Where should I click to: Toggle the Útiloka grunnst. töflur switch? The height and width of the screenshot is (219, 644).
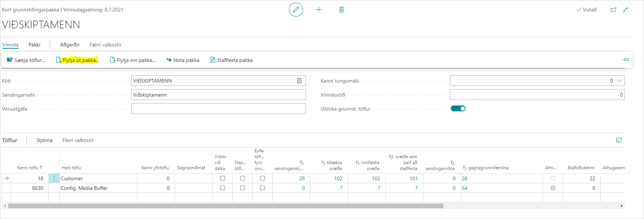tap(458, 108)
